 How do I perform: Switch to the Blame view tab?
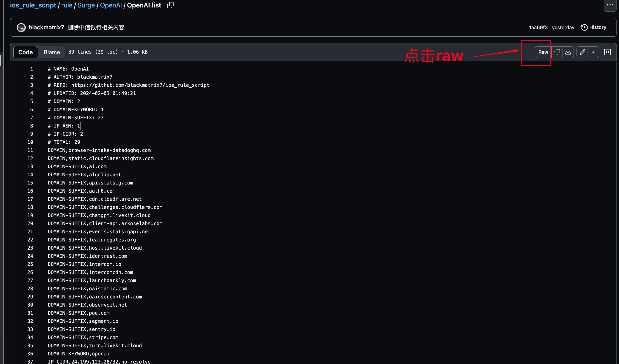click(52, 52)
